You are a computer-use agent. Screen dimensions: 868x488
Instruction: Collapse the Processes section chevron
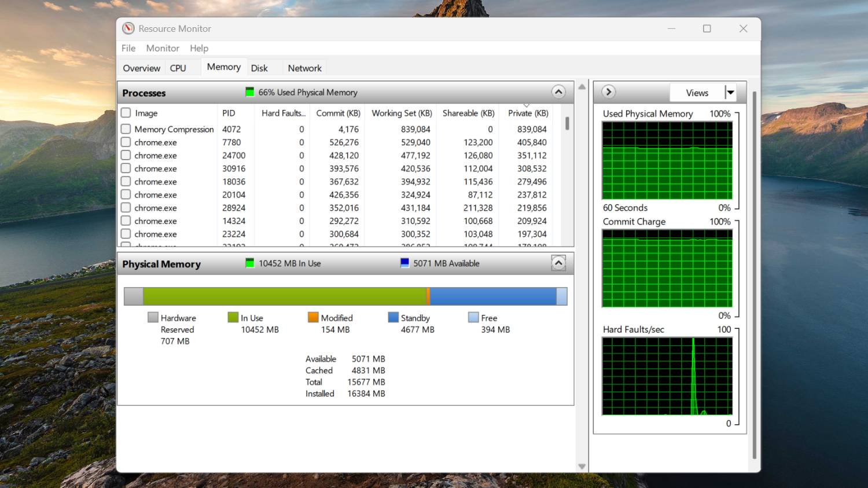click(558, 92)
